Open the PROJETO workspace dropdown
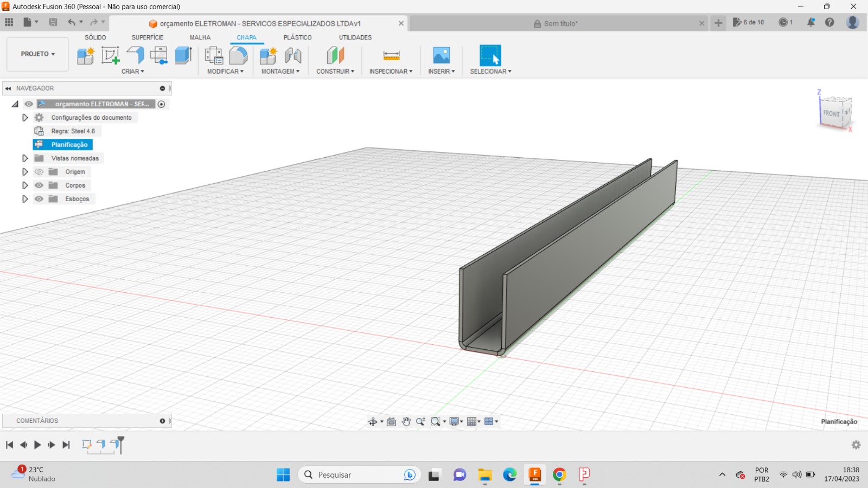The height and width of the screenshot is (488, 868). pos(37,54)
